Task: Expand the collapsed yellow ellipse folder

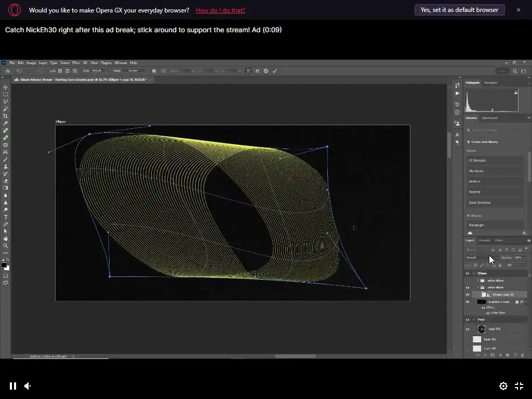Action: pos(478,281)
